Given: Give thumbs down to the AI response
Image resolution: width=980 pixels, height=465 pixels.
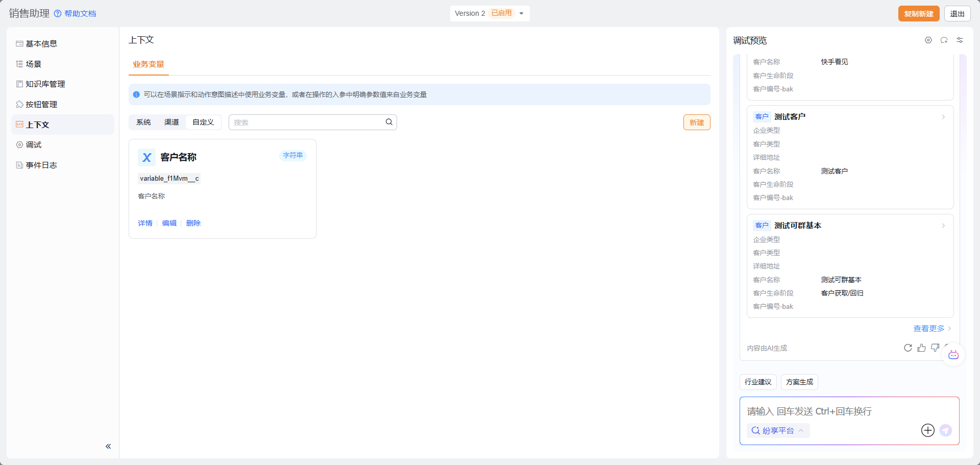Looking at the screenshot, I should click(x=935, y=348).
